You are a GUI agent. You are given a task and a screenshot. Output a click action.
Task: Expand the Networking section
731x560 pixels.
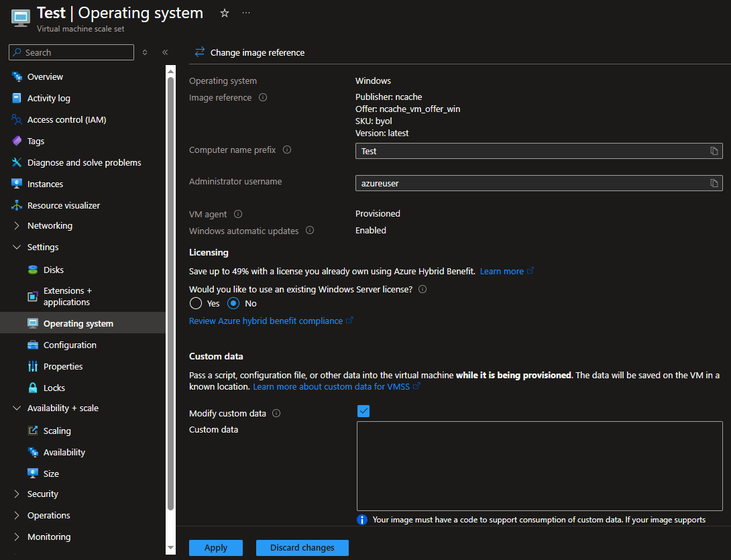tap(17, 226)
